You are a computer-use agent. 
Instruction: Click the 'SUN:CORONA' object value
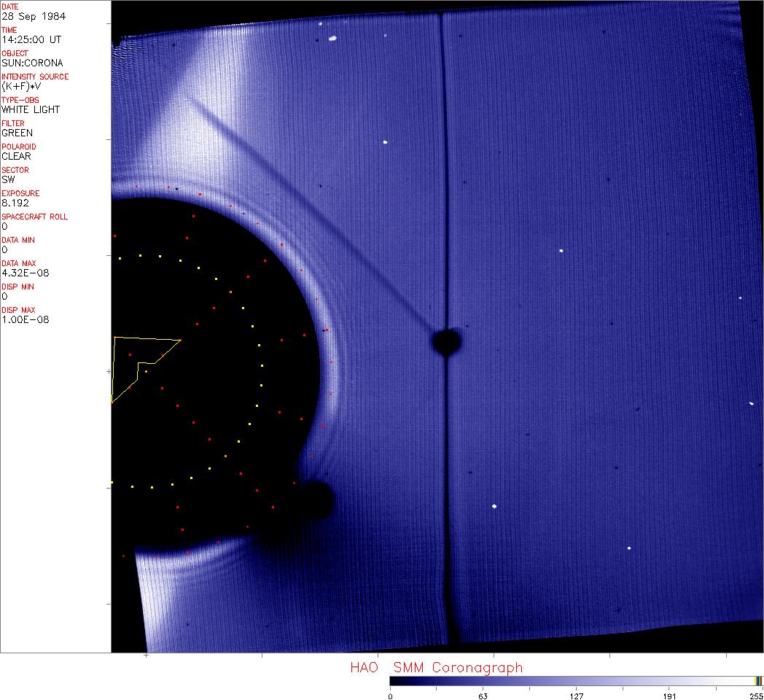[32, 63]
